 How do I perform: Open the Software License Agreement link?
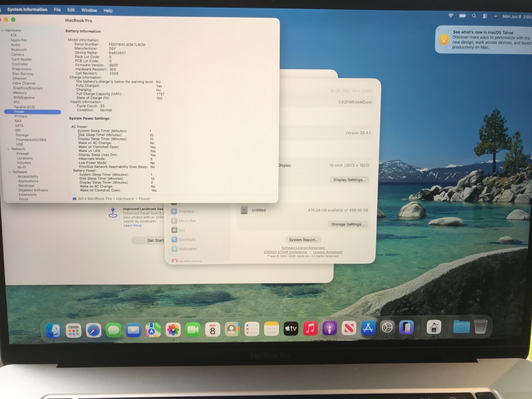point(303,248)
